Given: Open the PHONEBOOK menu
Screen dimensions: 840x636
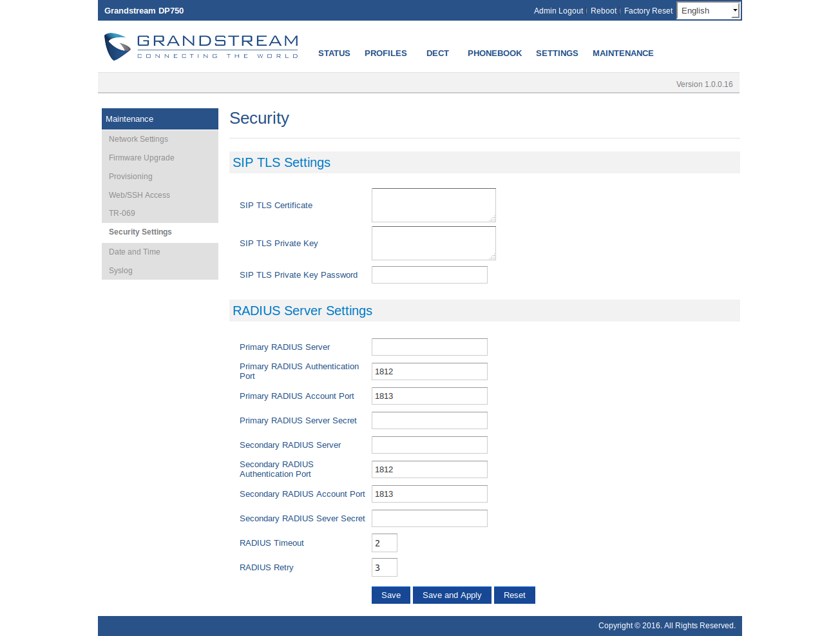Looking at the screenshot, I should click(494, 53).
